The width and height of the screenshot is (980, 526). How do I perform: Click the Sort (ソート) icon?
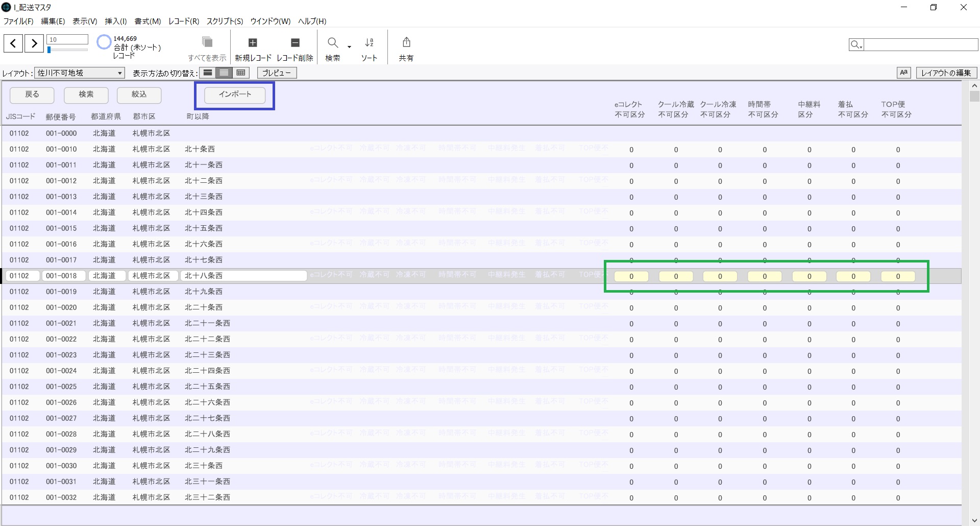click(x=369, y=43)
